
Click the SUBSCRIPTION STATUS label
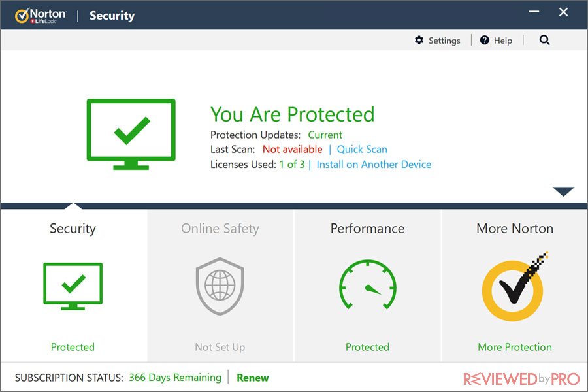pos(69,378)
